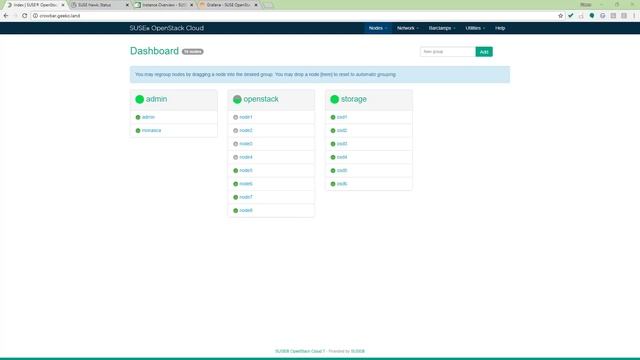
Task: Click the green status dot beside node8
Action: pos(236,211)
